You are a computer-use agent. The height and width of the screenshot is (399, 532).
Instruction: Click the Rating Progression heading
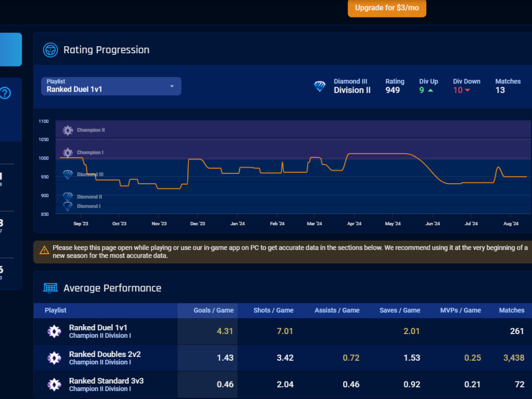106,50
